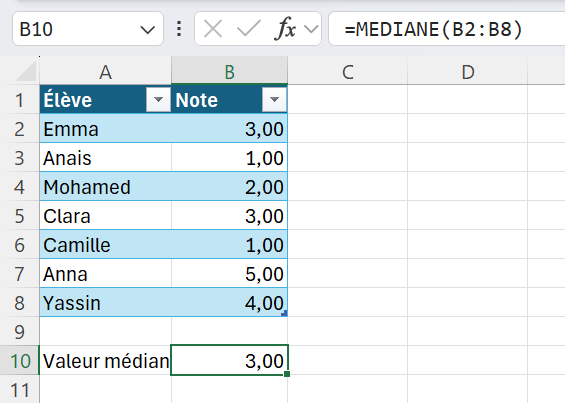Select column B header
This screenshot has height=403, width=565.
230,71
